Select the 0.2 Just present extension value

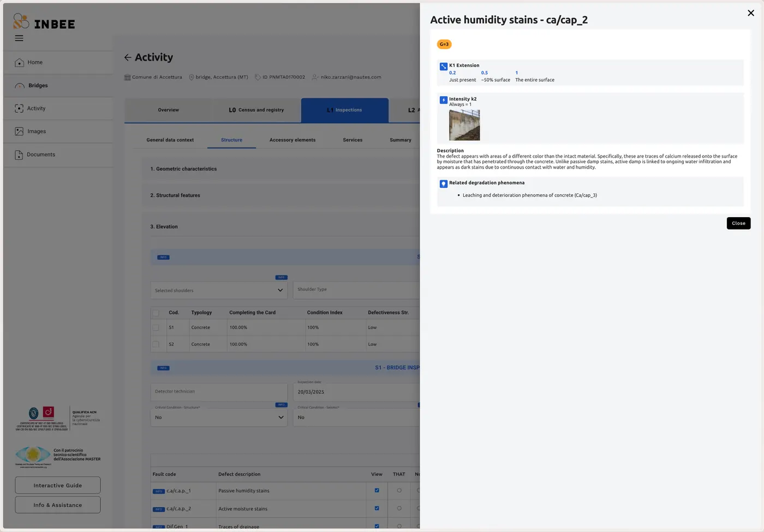click(x=462, y=76)
